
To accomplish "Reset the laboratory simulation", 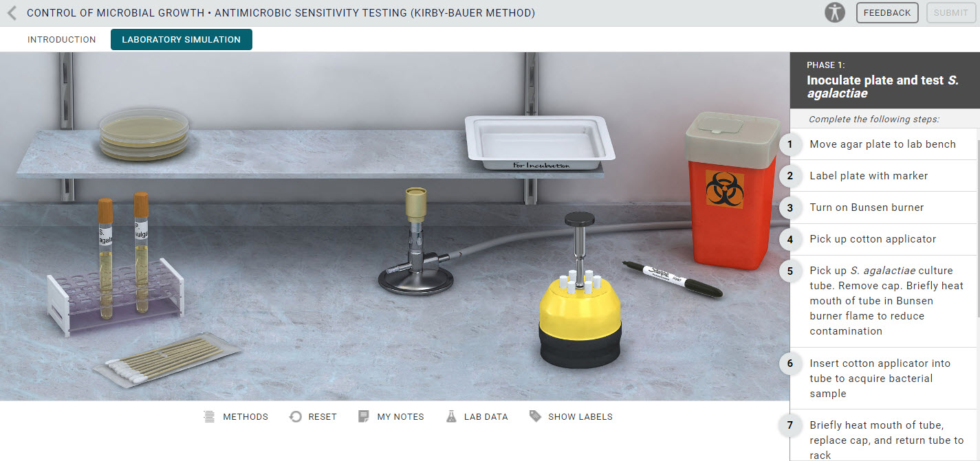I will pyautogui.click(x=313, y=416).
